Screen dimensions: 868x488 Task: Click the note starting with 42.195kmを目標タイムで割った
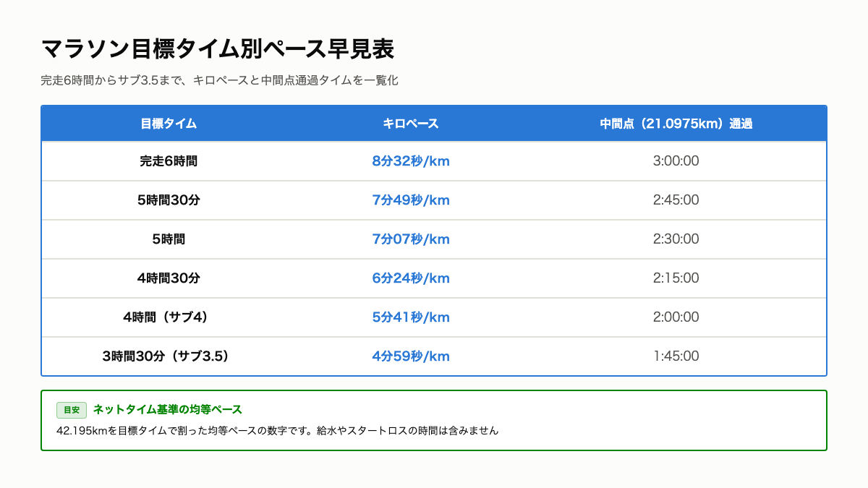point(277,431)
